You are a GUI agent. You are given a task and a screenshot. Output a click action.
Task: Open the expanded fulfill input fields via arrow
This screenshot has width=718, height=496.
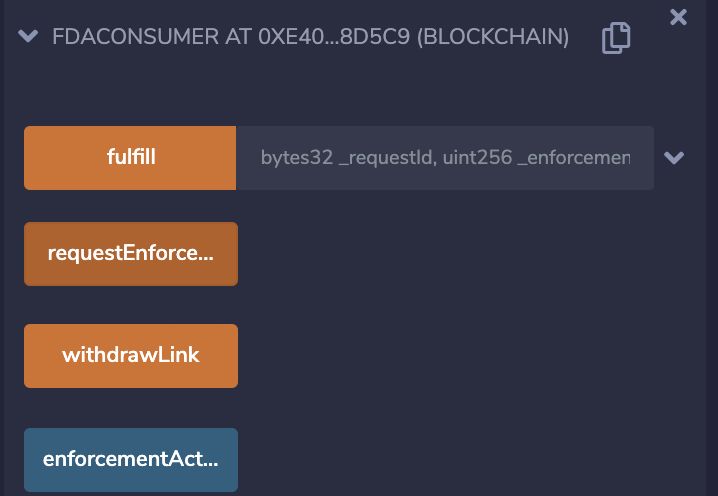click(x=674, y=158)
